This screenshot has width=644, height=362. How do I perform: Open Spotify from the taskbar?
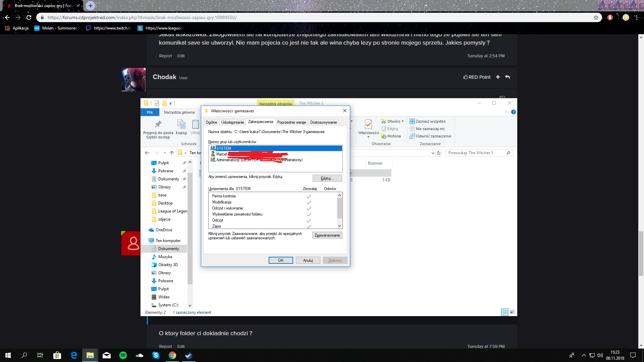coord(123,355)
